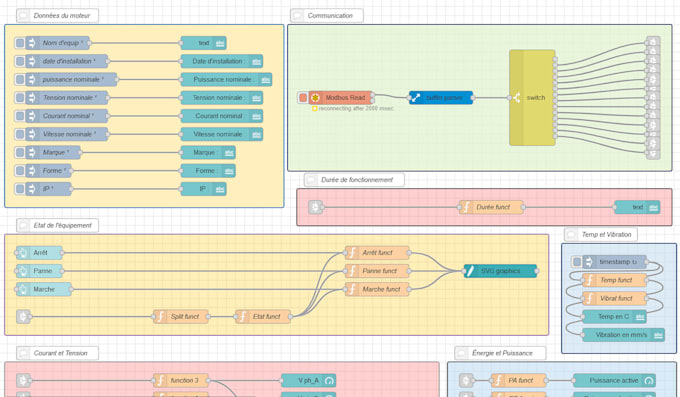The width and height of the screenshot is (680, 397).
Task: Click the output port of SVG graphics node
Action: [x=537, y=271]
